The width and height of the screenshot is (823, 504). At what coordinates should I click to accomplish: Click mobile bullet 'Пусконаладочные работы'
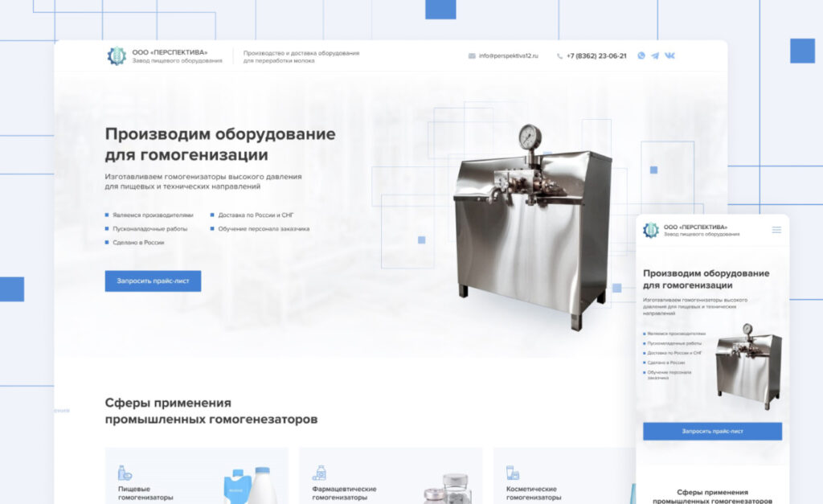click(674, 342)
